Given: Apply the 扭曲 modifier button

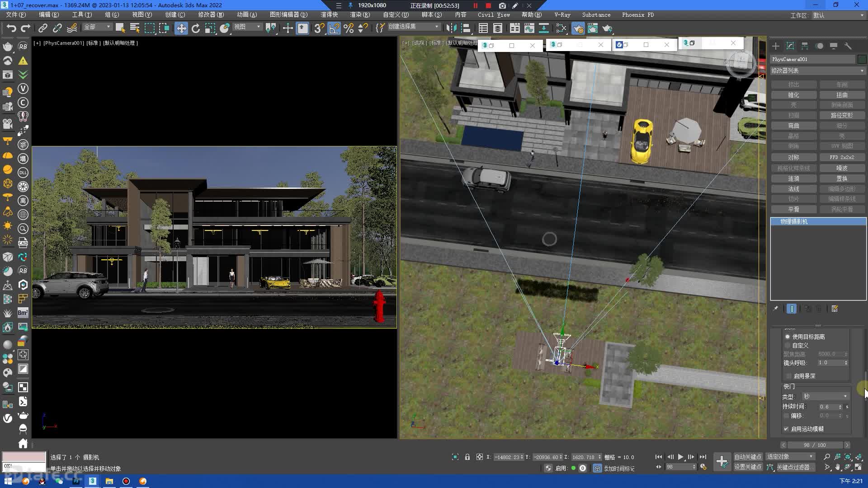Looking at the screenshot, I should 842,95.
